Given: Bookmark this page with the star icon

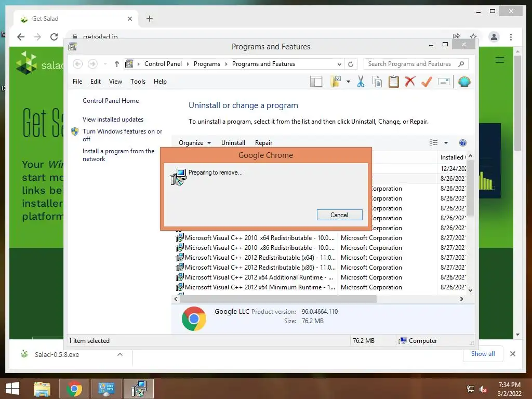Looking at the screenshot, I should click(x=473, y=36).
